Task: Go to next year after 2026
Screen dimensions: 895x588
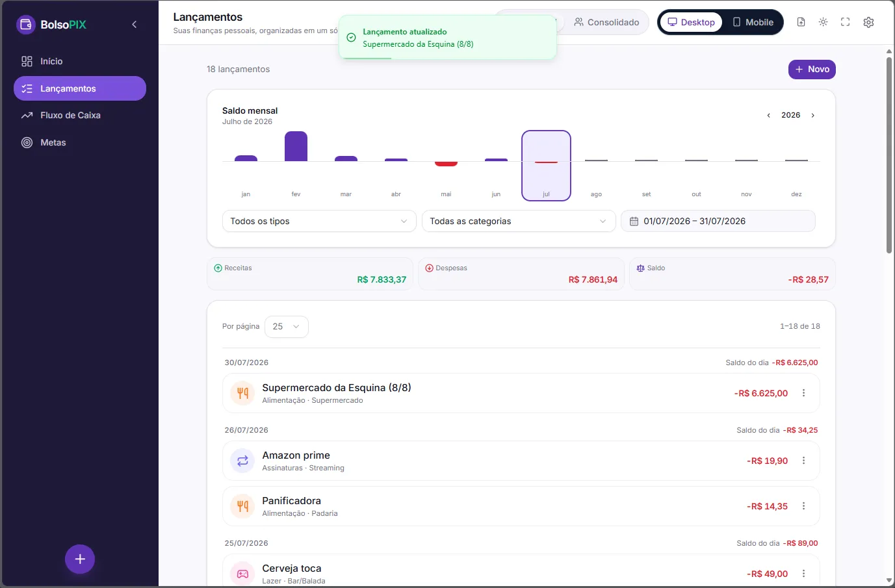Action: coord(812,116)
